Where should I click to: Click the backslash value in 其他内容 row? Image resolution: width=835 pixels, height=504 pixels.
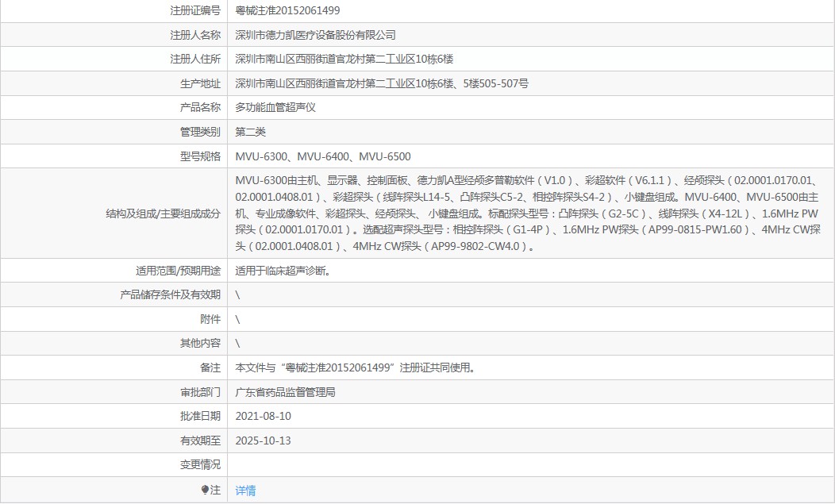click(x=237, y=343)
